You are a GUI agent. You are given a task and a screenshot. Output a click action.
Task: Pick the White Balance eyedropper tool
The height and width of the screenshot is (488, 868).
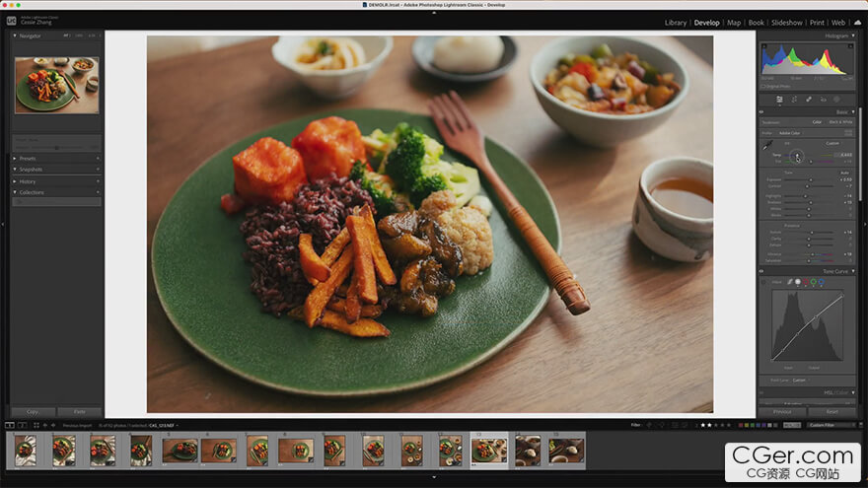pos(767,145)
